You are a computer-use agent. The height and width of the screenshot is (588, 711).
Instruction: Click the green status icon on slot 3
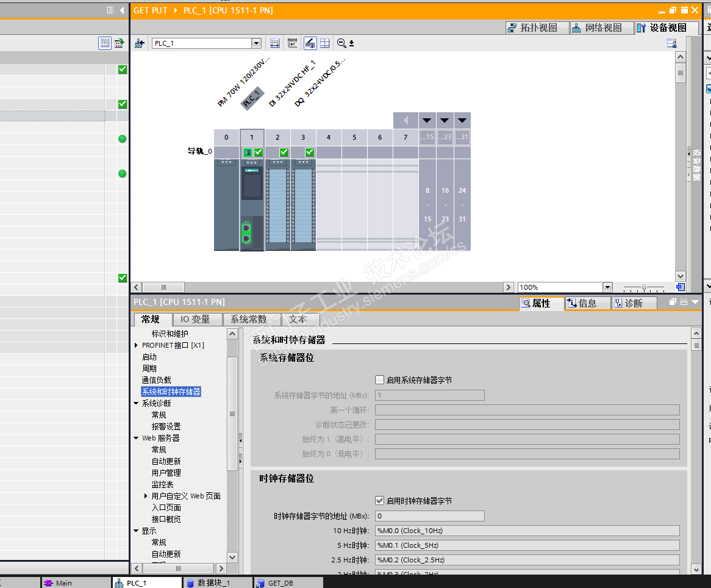point(310,152)
